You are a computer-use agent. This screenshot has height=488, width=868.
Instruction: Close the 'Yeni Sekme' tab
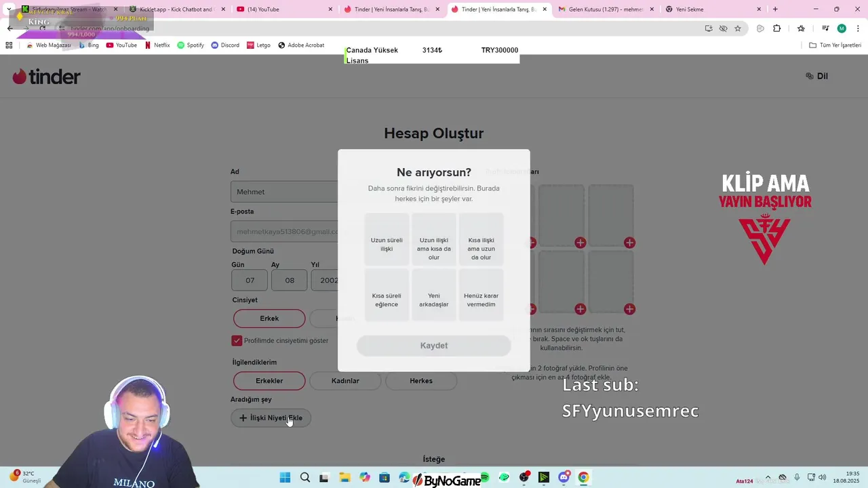pos(759,9)
